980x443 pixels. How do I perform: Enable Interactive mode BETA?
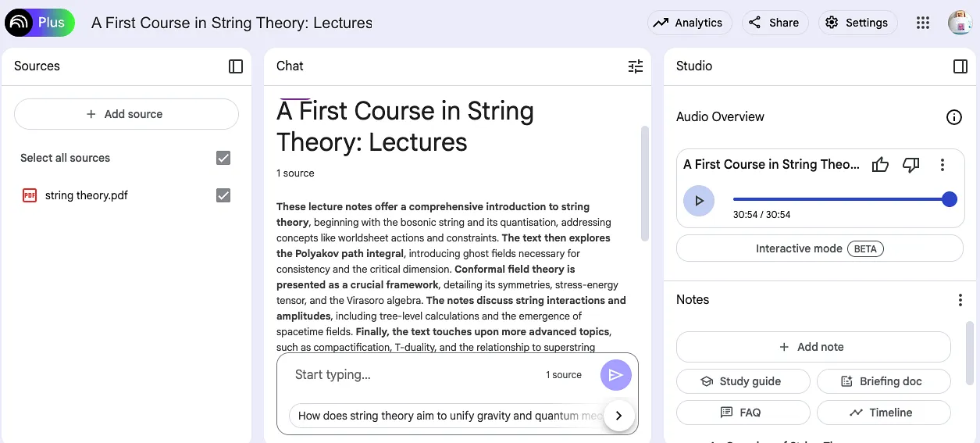(820, 248)
